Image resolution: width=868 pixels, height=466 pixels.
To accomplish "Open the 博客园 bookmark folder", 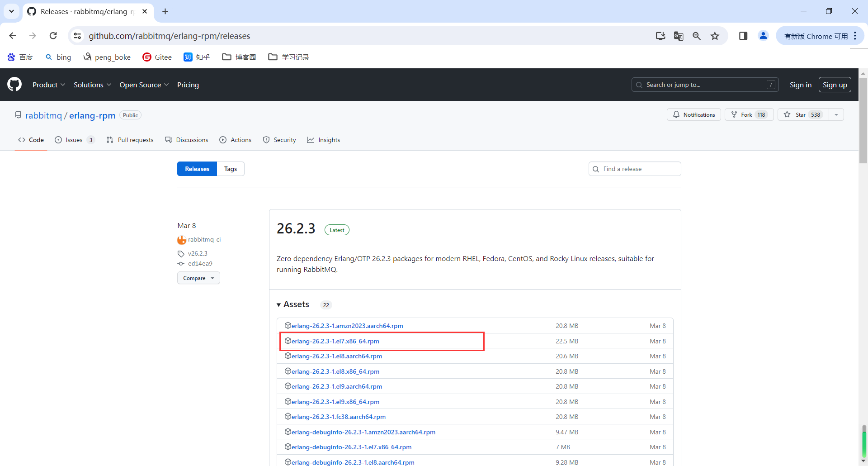I will pyautogui.click(x=239, y=57).
